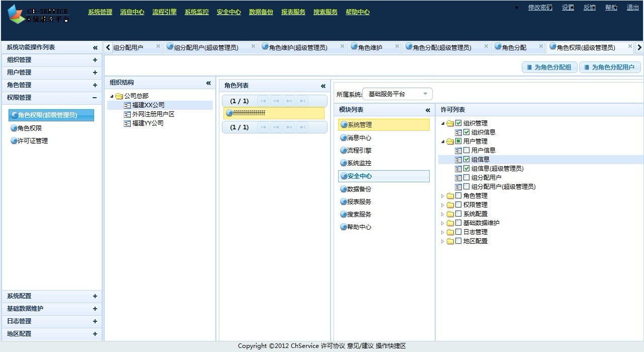This screenshot has height=352, width=644.
Task: Uncheck the 组信息 permission checkbox
Action: tap(465, 159)
